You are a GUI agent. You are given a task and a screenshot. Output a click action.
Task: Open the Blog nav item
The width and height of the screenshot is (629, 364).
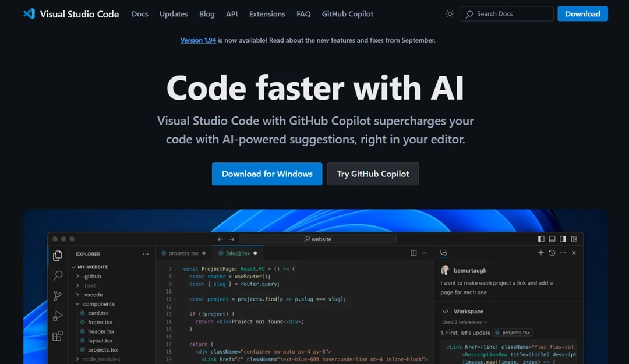coord(207,14)
